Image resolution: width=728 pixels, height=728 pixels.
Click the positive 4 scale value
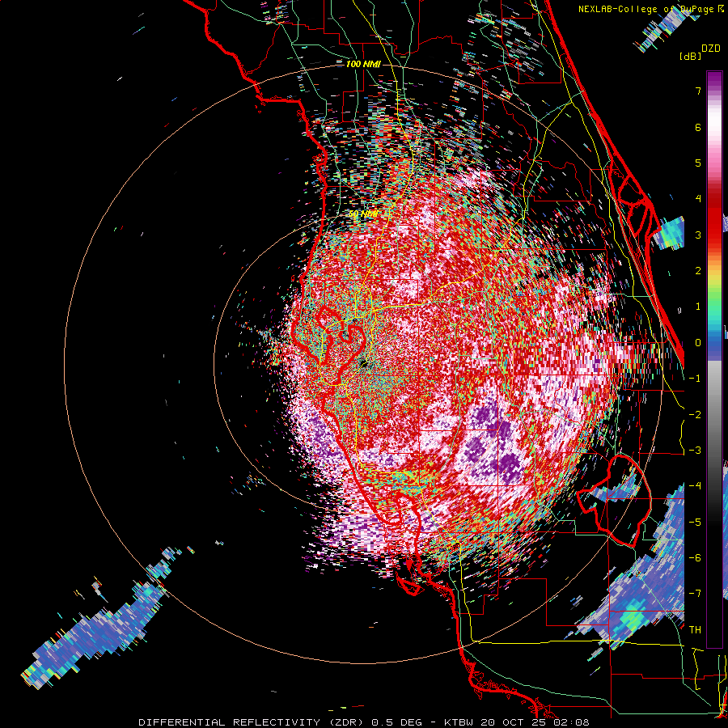coord(698,199)
